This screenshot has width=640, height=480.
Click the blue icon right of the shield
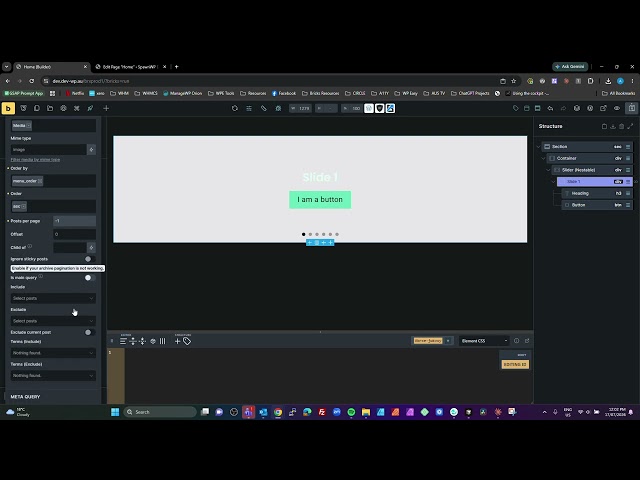click(x=390, y=108)
